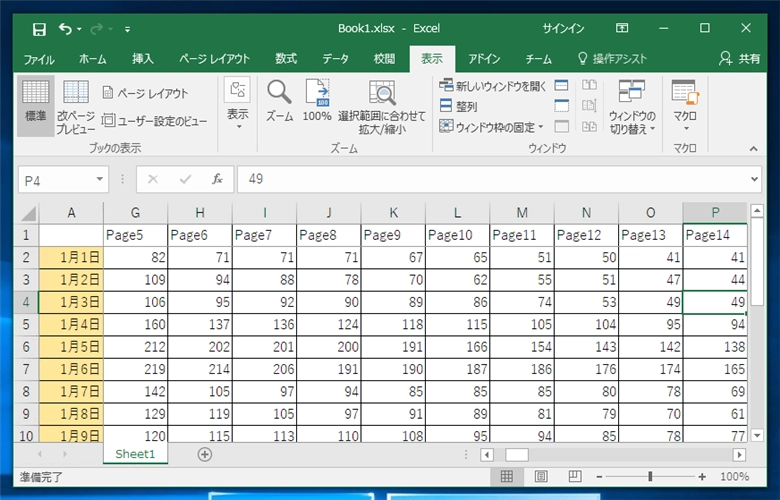Screen dimensions: 780x500
Task: Click the synchronous scrolling icon
Action: [x=589, y=106]
